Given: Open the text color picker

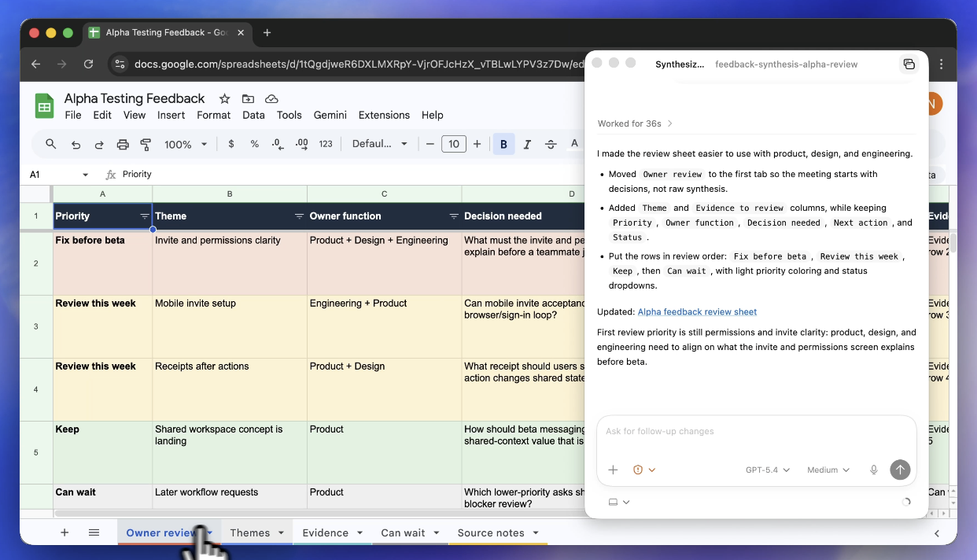Looking at the screenshot, I should point(574,144).
